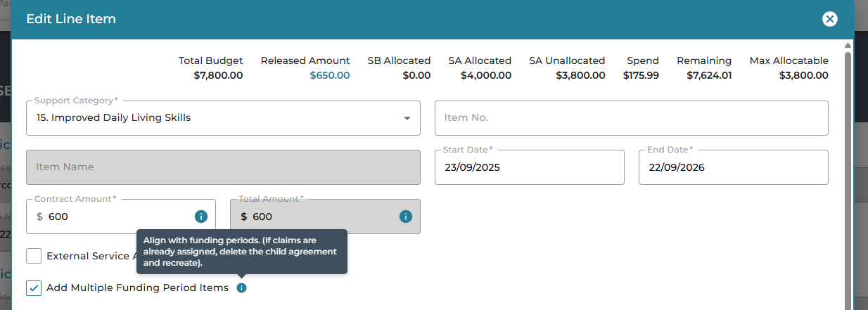Uncheck Add Multiple Funding Period Items checkbox

tap(34, 288)
